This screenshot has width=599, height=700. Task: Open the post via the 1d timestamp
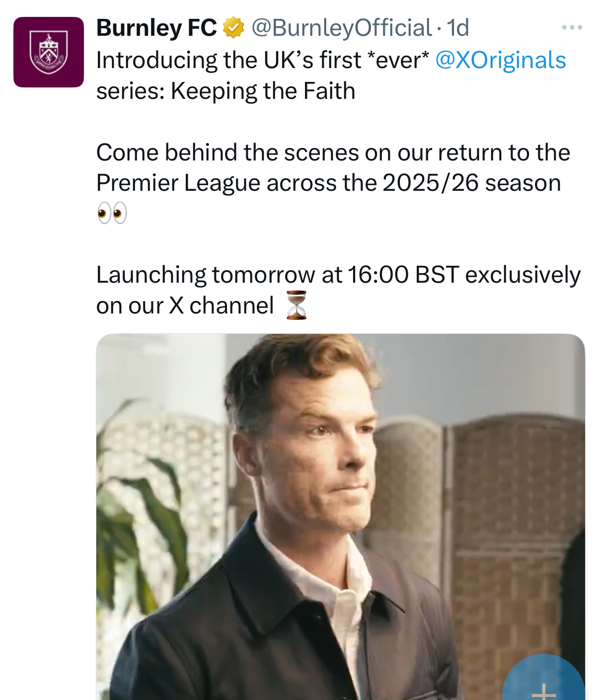click(x=457, y=28)
